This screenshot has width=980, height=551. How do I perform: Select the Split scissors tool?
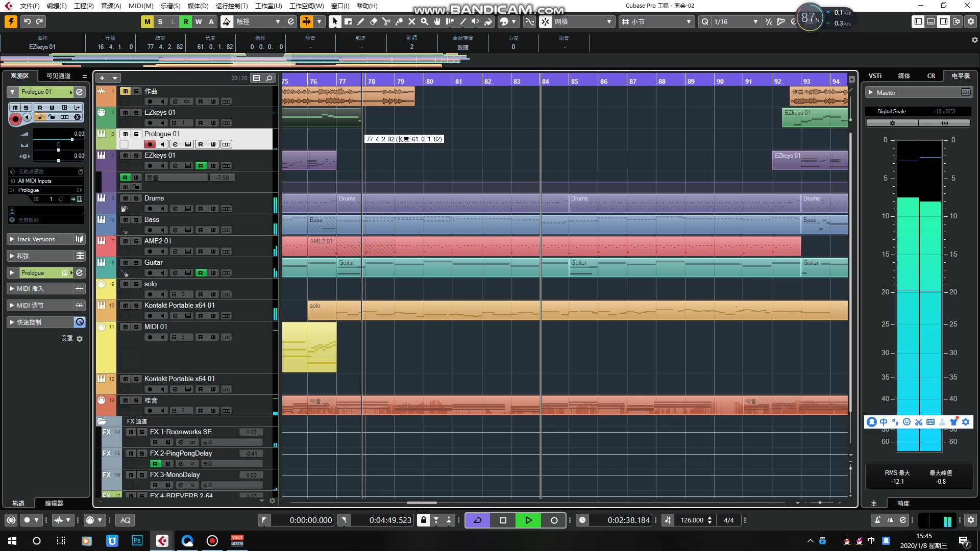click(386, 21)
